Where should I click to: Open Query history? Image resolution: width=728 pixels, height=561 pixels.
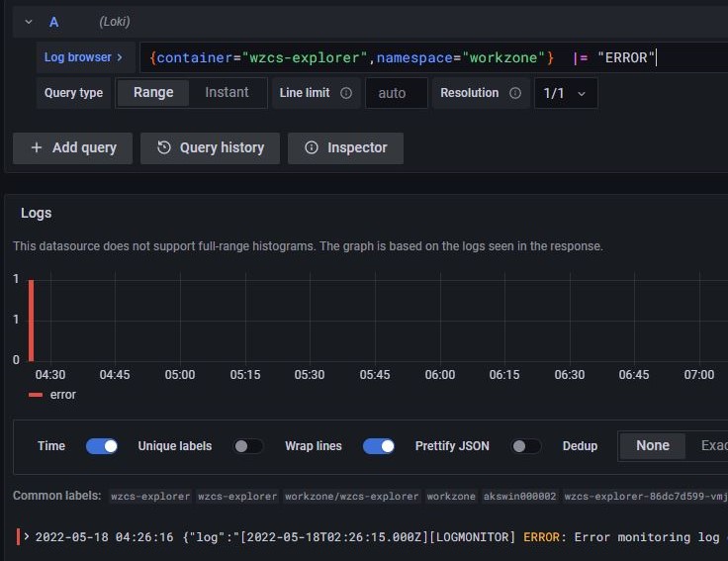pyautogui.click(x=210, y=148)
